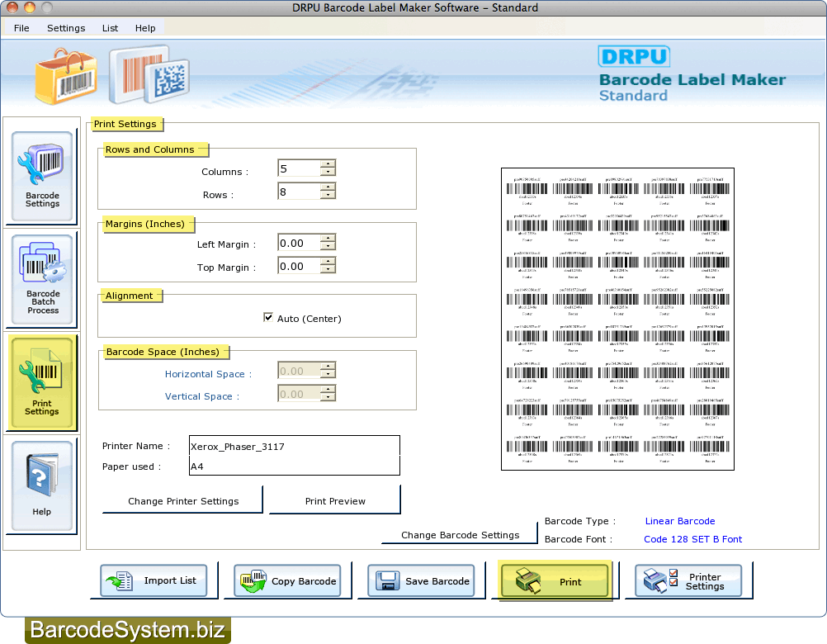827x644 pixels.
Task: Increase the Columns value
Action: point(328,164)
